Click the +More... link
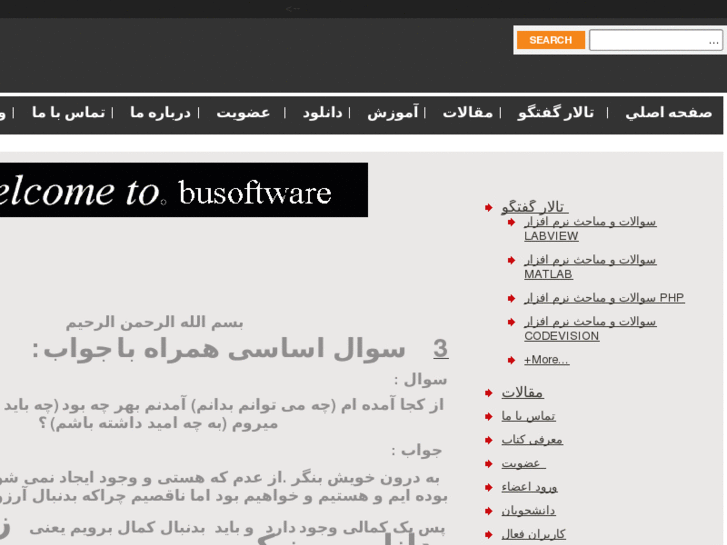This screenshot has height=545, width=727. tap(547, 360)
